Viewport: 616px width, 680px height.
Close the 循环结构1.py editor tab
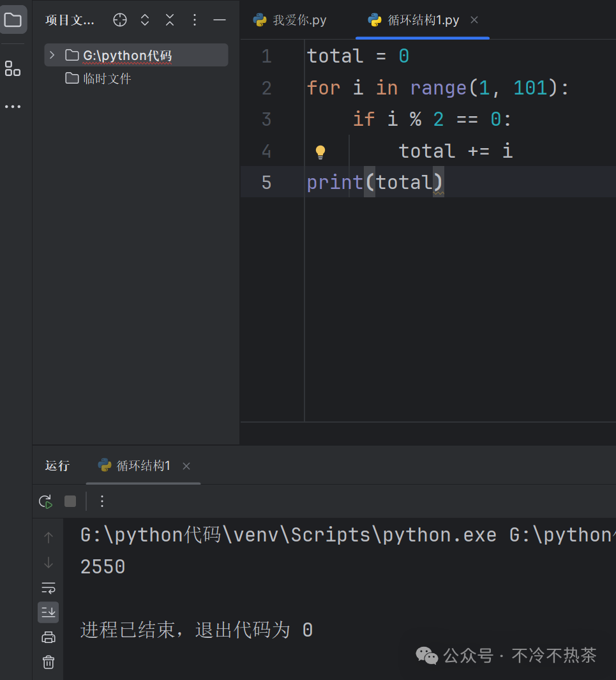pyautogui.click(x=474, y=20)
